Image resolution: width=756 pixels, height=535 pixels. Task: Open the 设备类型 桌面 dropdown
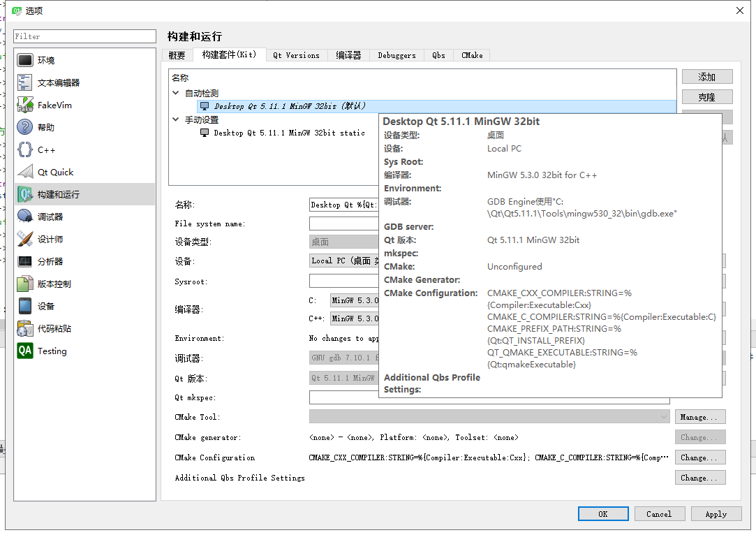click(343, 242)
